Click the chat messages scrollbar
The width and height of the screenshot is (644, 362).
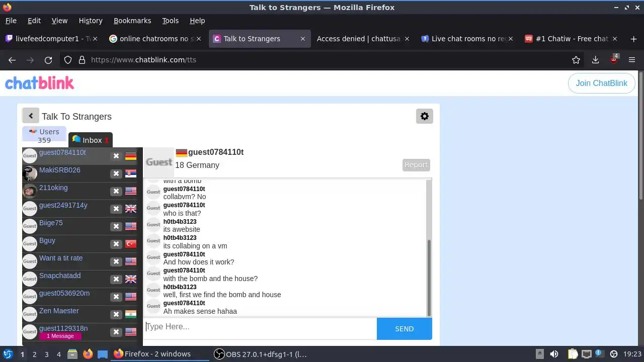pyautogui.click(x=429, y=278)
